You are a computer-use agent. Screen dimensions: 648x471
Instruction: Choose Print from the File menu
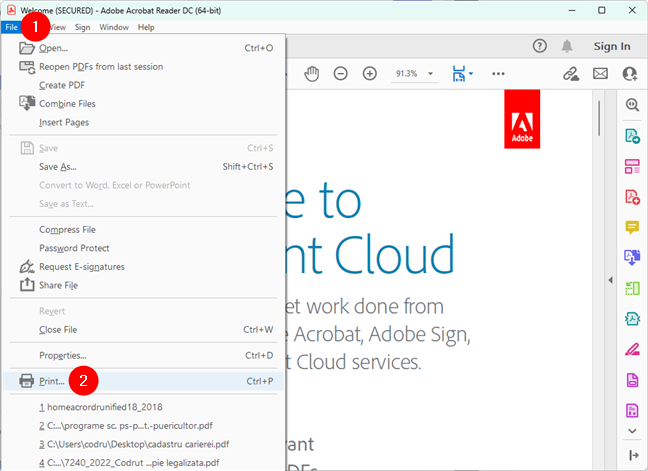click(52, 380)
